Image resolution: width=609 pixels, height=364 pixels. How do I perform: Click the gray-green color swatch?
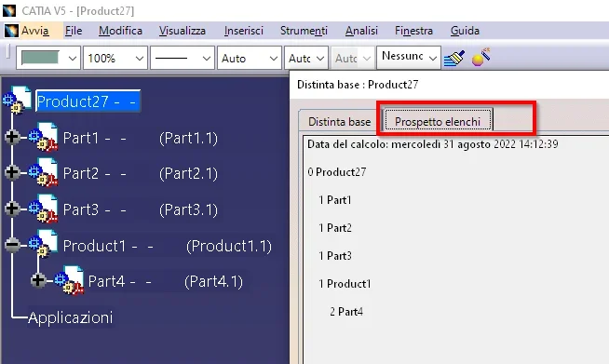(x=40, y=58)
